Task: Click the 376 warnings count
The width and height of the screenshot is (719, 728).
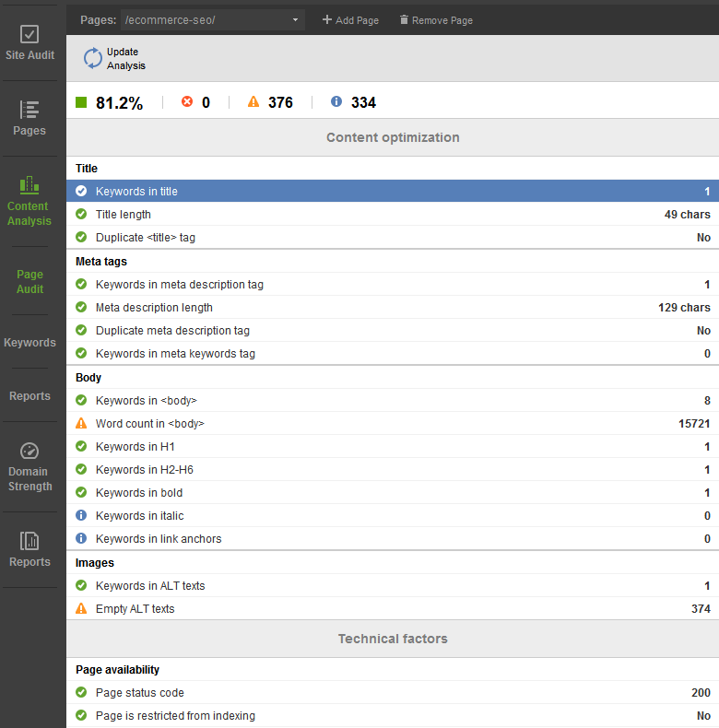Action: (280, 102)
